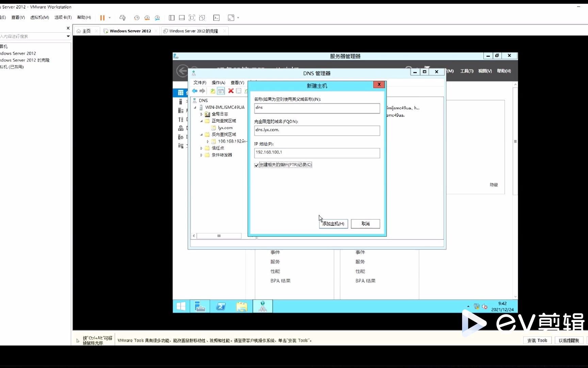Toggle the 创建相关的指针(PTR)记录 checkbox
The height and width of the screenshot is (368, 588).
tap(257, 165)
